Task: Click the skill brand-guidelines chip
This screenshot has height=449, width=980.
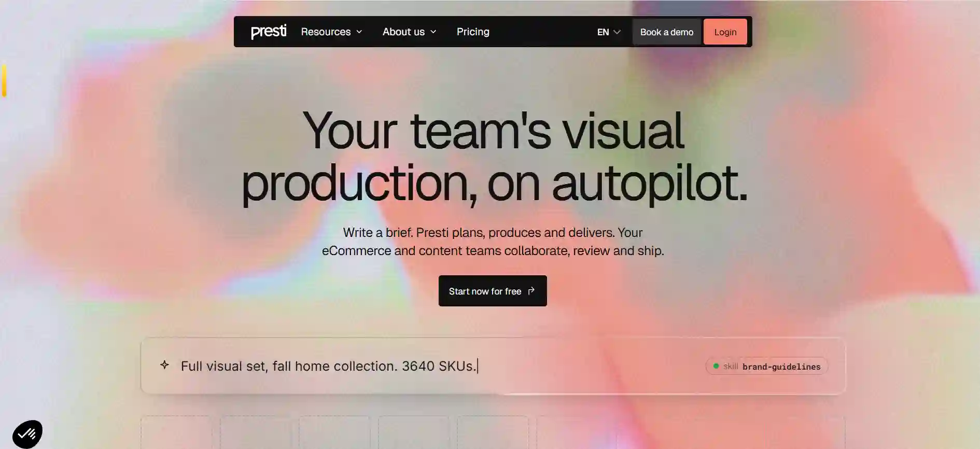Action: [x=766, y=367]
